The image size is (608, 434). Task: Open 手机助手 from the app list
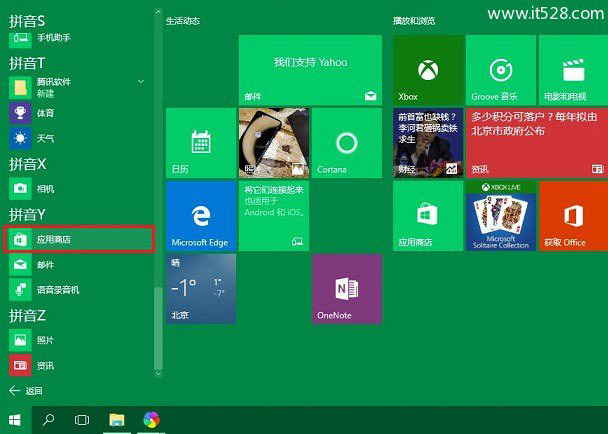coord(78,38)
